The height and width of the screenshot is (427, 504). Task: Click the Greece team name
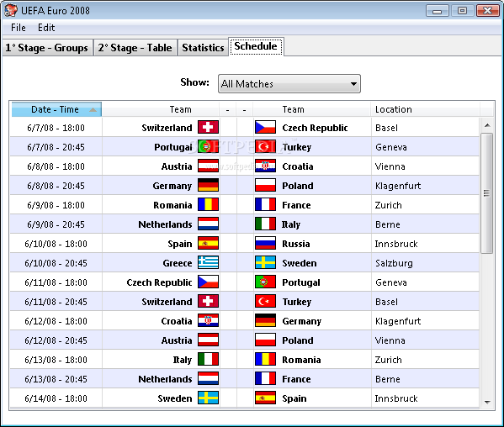[178, 263]
